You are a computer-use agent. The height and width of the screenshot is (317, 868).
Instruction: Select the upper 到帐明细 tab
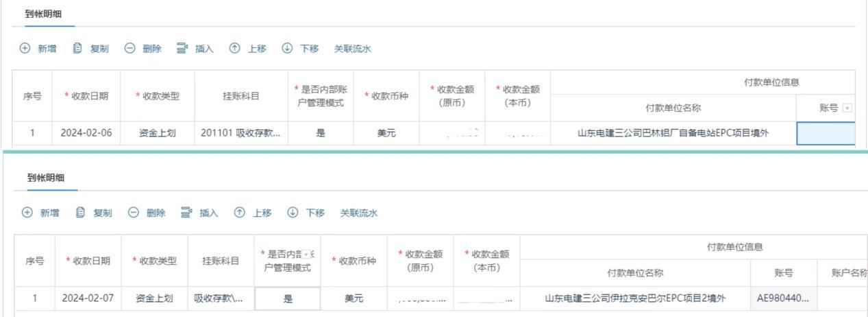(x=42, y=14)
